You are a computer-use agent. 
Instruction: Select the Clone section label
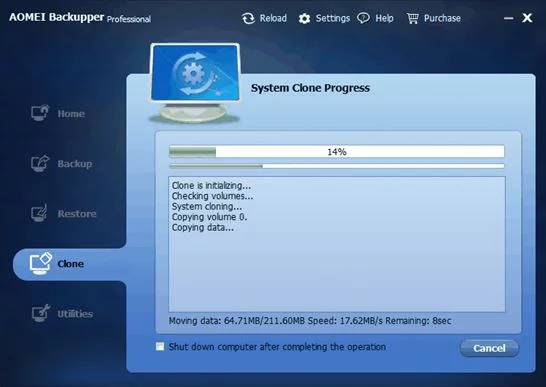click(x=71, y=264)
